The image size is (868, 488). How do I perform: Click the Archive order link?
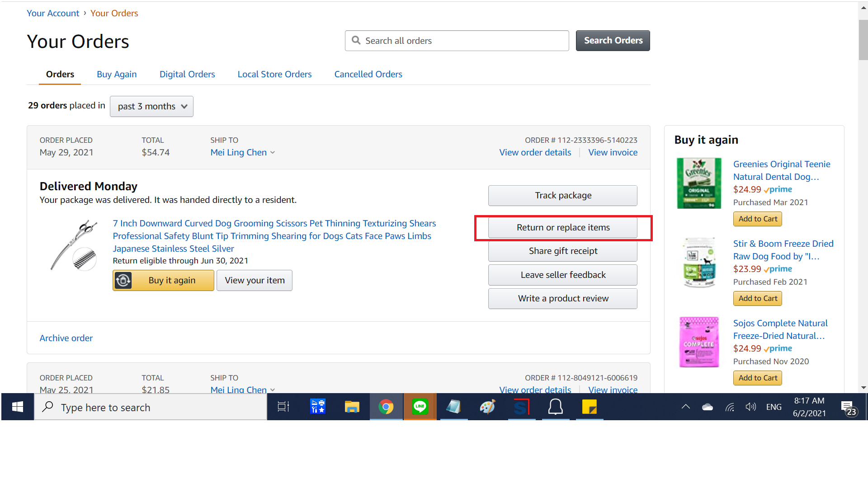coord(66,338)
